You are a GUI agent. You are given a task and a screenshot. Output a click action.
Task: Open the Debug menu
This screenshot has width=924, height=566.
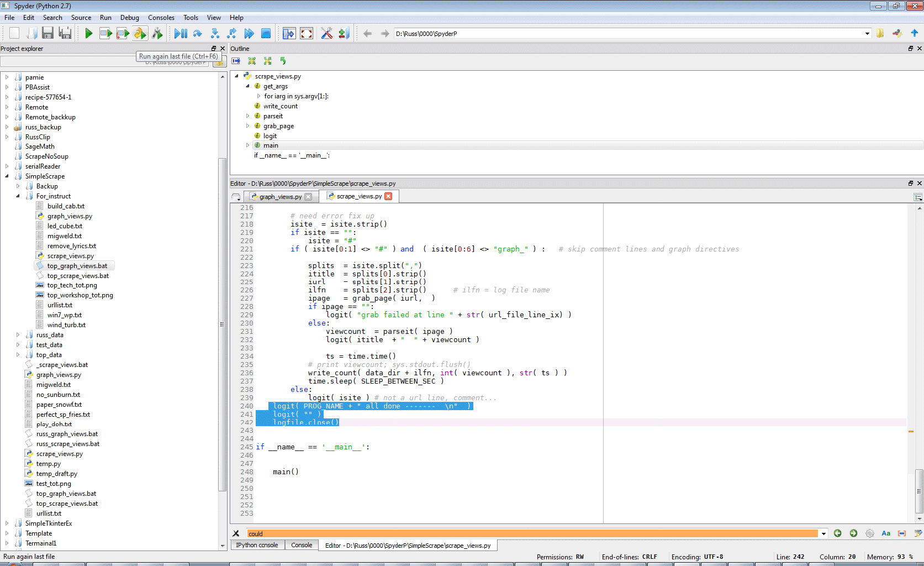pos(129,17)
